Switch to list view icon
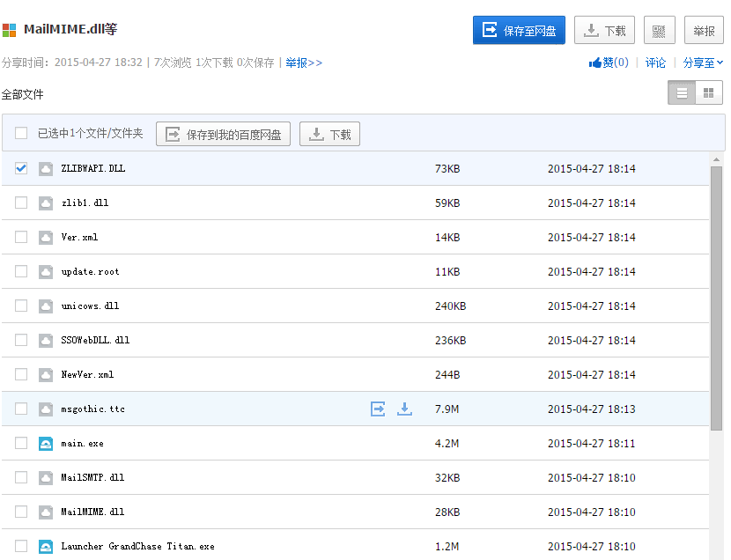The height and width of the screenshot is (560, 731). coord(682,93)
